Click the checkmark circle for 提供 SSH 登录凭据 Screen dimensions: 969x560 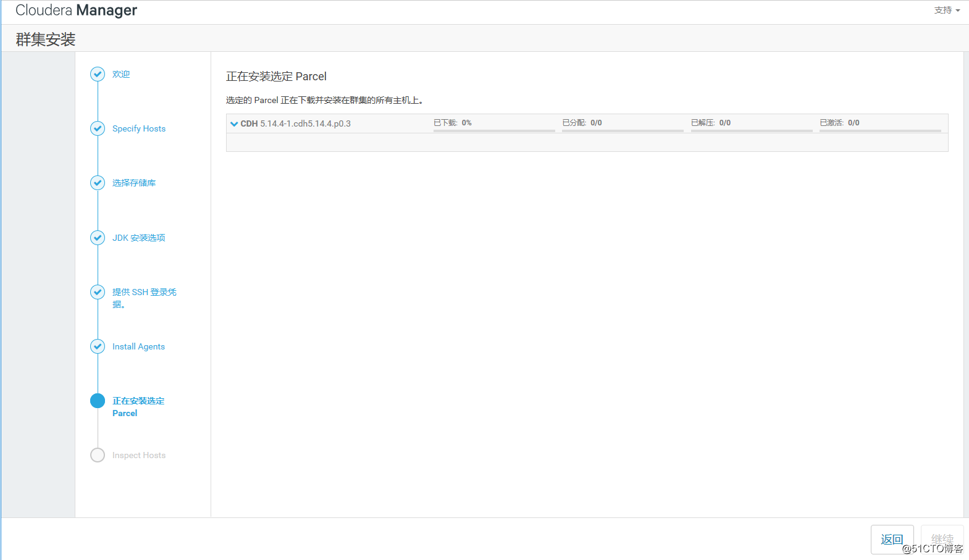tap(98, 292)
